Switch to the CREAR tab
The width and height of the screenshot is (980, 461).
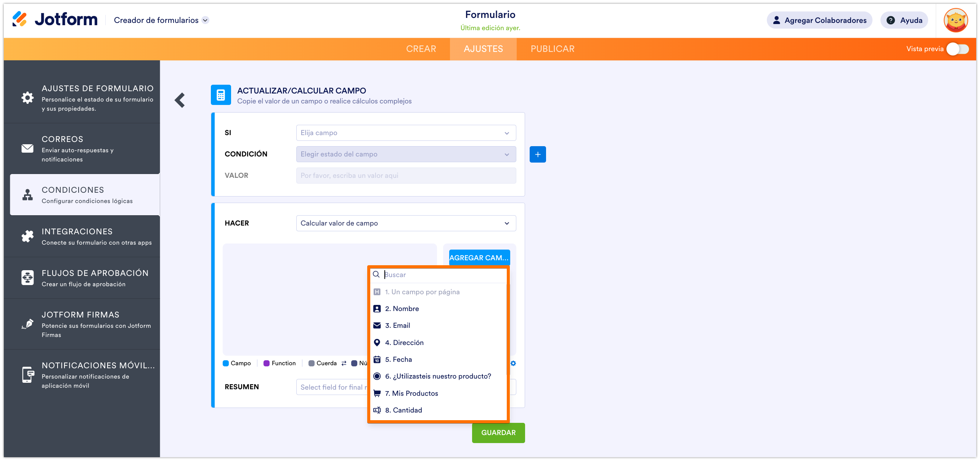tap(421, 49)
